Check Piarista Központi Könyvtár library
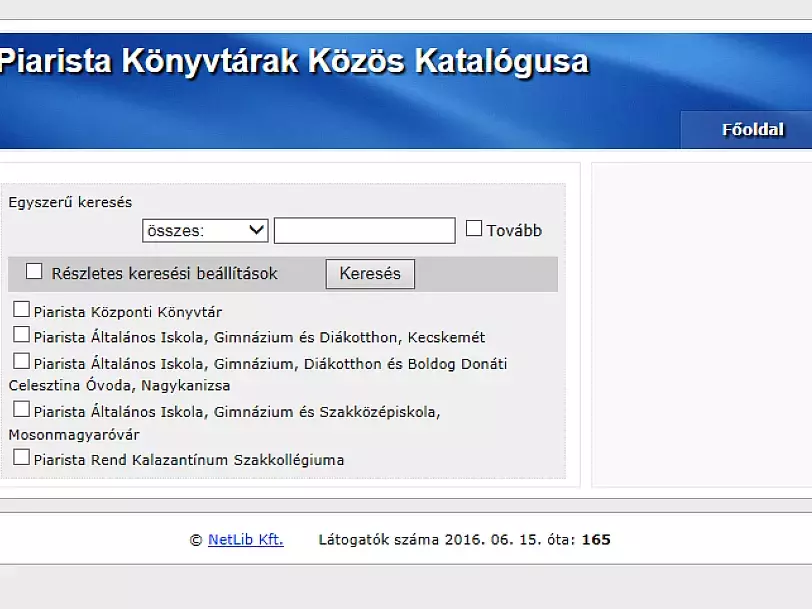This screenshot has width=812, height=609. pyautogui.click(x=21, y=309)
